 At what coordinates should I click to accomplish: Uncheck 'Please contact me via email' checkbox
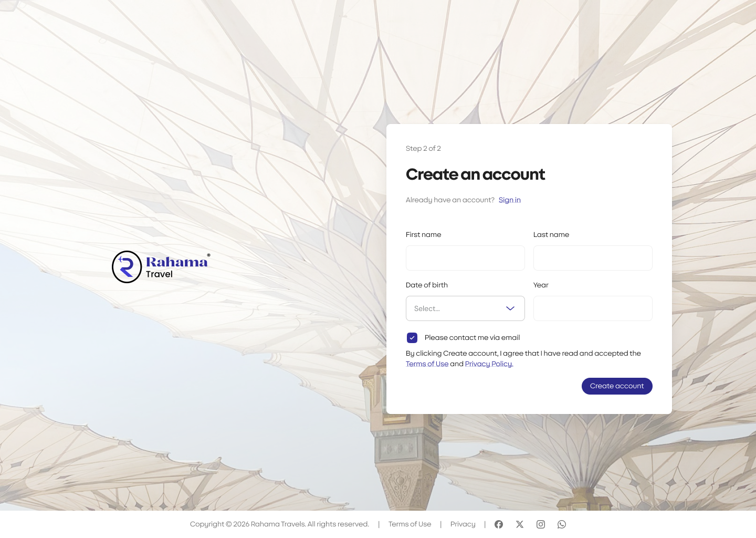412,338
